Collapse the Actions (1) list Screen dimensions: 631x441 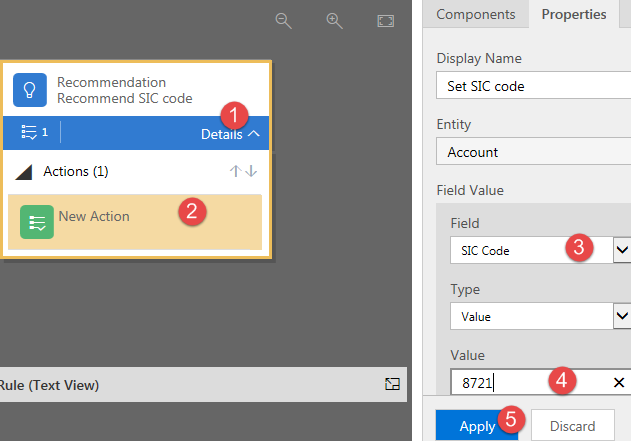coord(23,172)
